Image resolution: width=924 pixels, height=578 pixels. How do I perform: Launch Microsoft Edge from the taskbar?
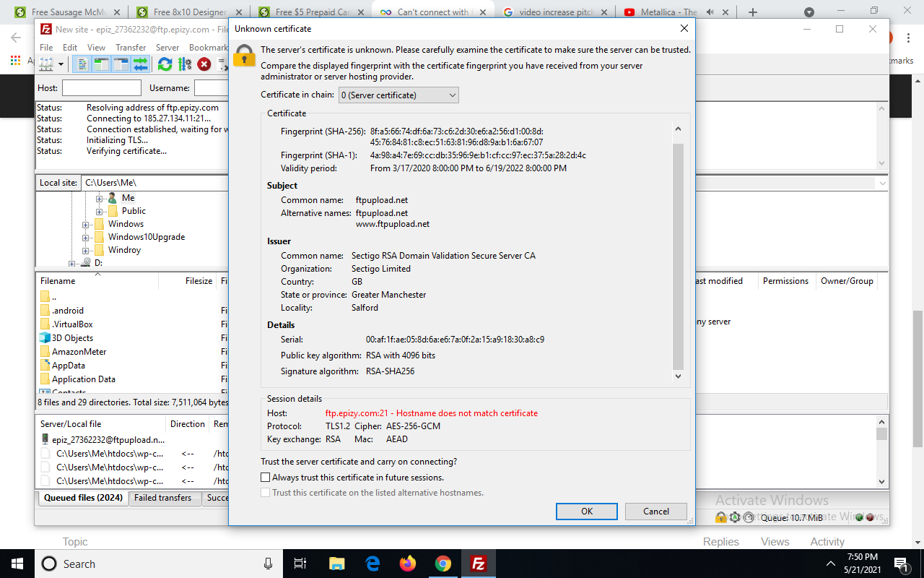pos(372,564)
